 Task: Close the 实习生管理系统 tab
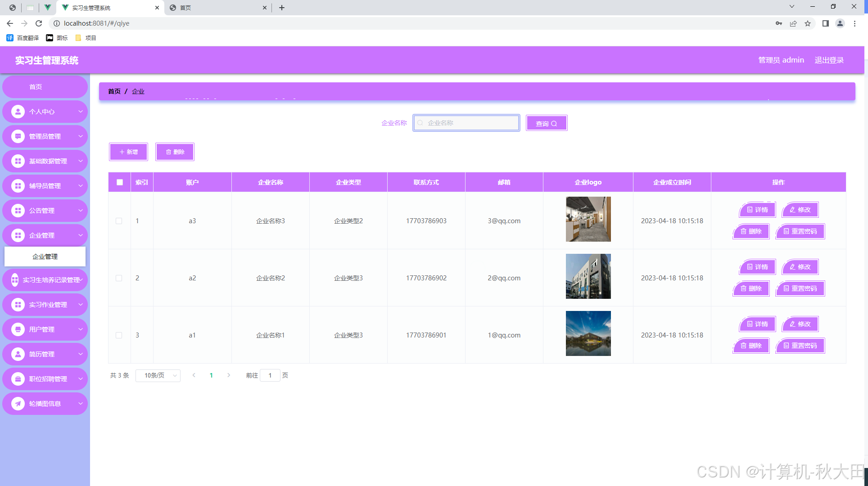point(157,8)
